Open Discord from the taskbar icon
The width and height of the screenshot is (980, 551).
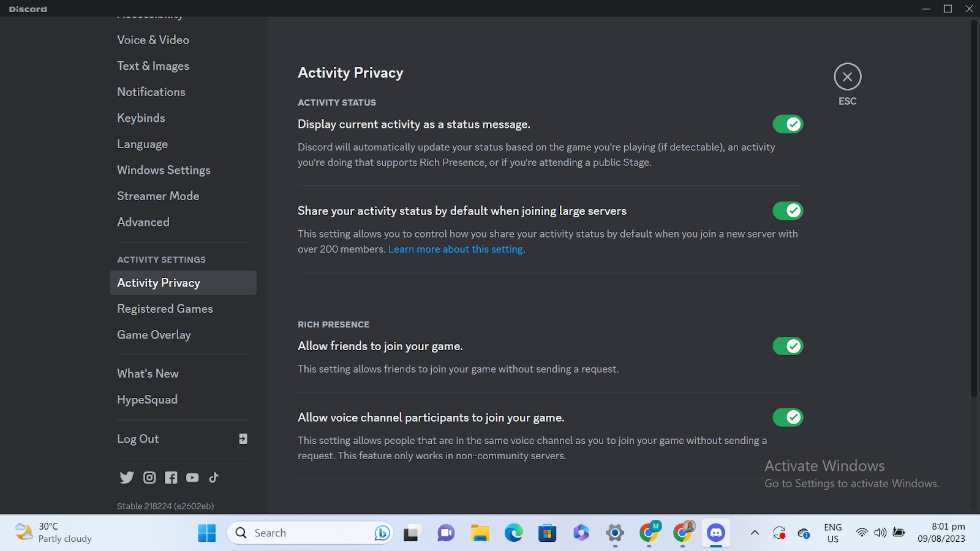(x=715, y=533)
